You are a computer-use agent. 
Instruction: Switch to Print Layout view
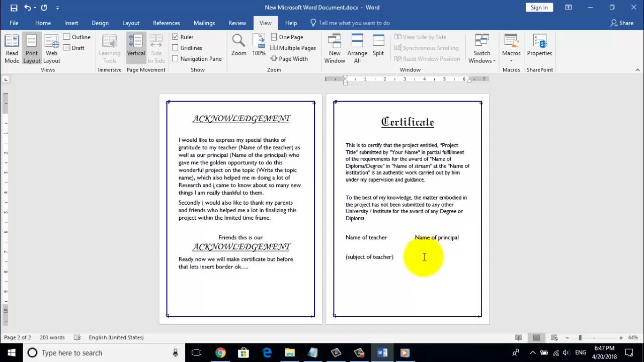pyautogui.click(x=32, y=49)
